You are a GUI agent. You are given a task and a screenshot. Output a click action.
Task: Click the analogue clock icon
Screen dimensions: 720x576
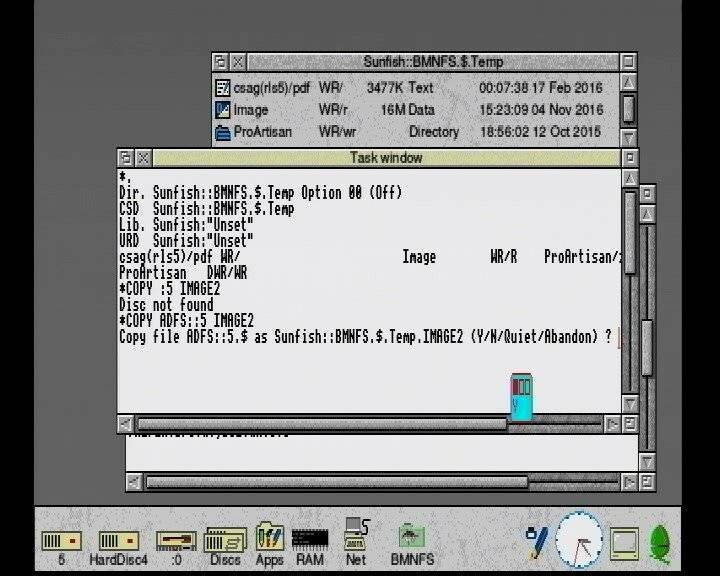tap(580, 540)
